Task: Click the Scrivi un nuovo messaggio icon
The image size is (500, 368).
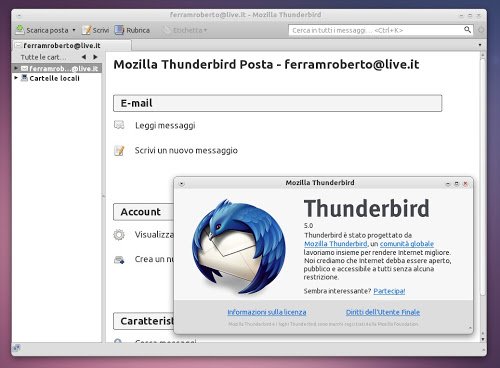Action: pos(119,151)
